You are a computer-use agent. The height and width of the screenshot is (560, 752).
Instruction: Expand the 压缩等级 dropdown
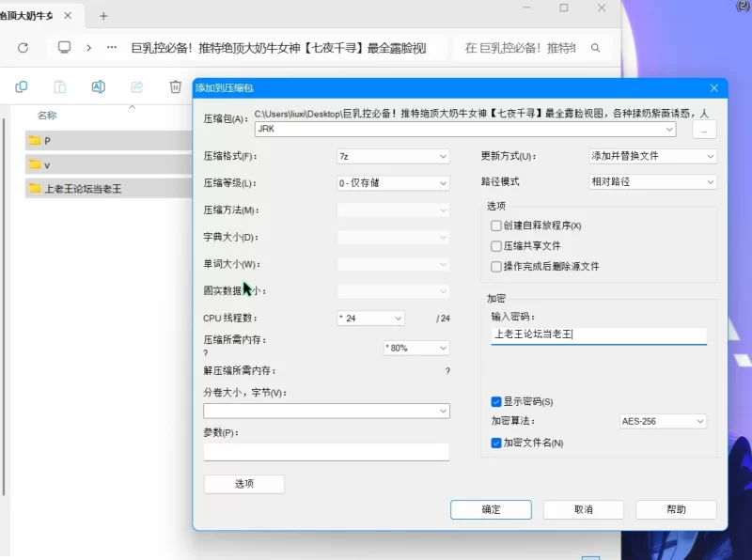click(x=393, y=183)
